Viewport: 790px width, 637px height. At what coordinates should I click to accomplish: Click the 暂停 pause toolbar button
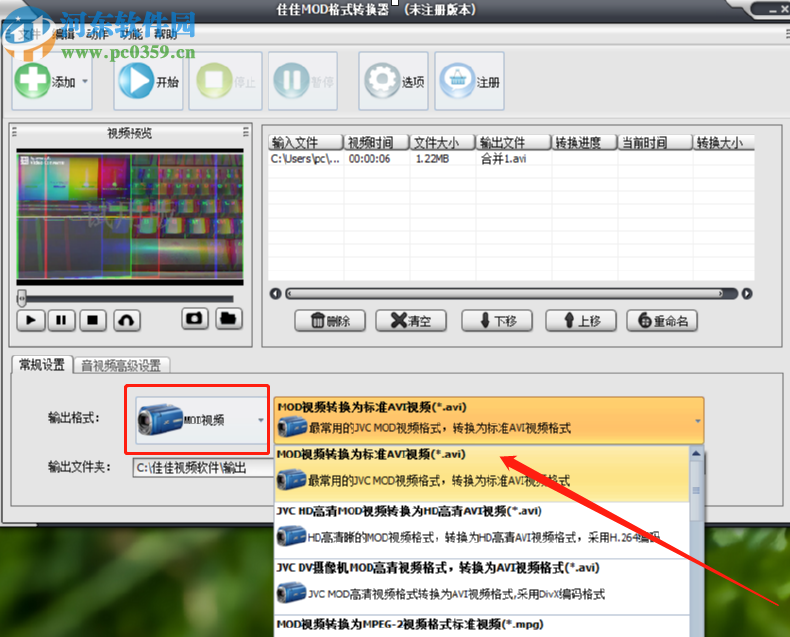tap(303, 81)
